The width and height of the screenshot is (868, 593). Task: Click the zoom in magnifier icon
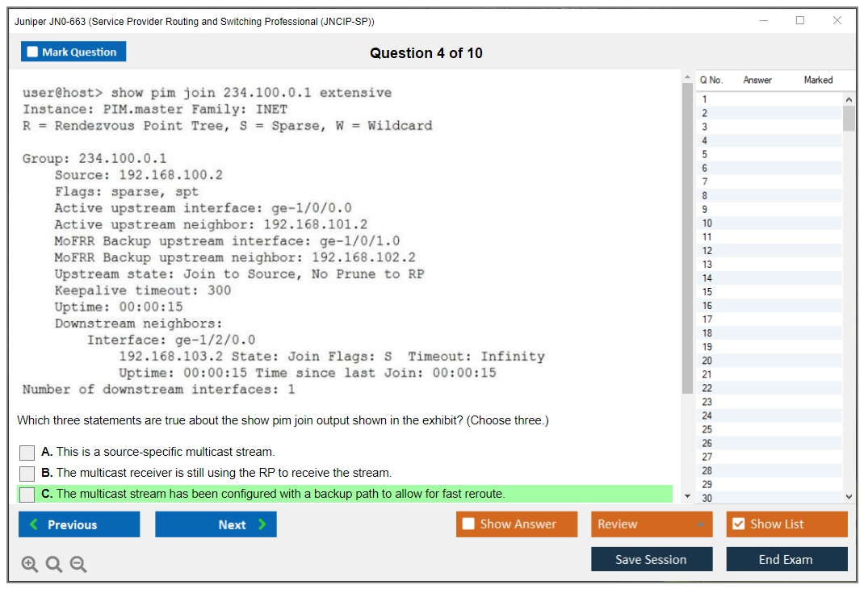(x=30, y=564)
